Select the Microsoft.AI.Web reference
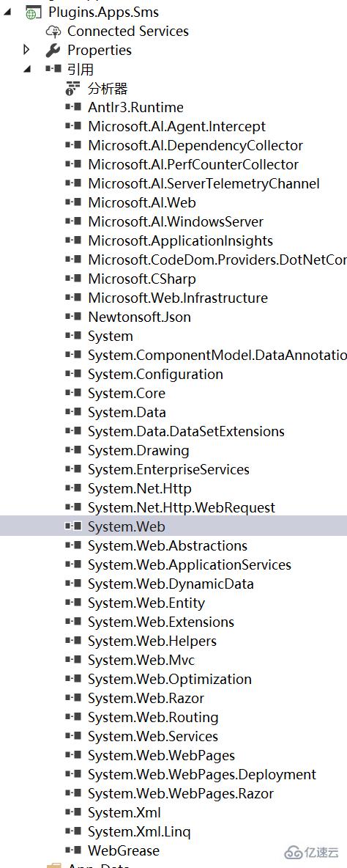This screenshot has width=347, height=868. (x=141, y=202)
